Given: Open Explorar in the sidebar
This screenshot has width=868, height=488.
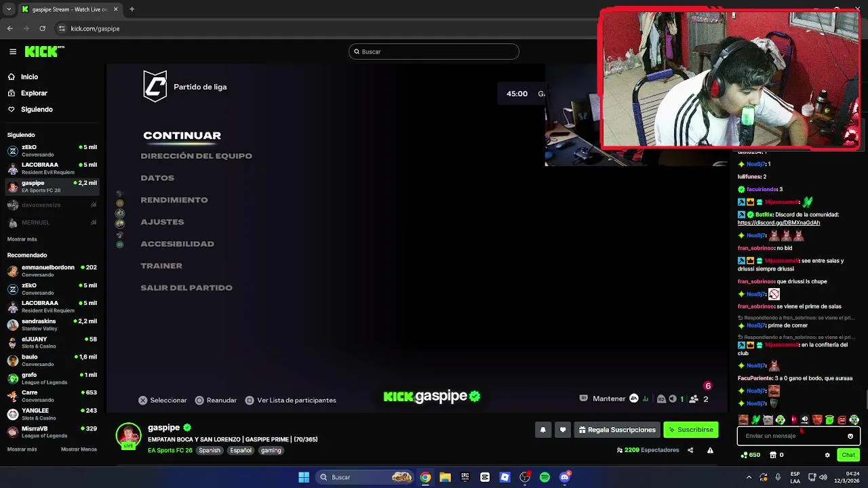Looking at the screenshot, I should pyautogui.click(x=34, y=93).
